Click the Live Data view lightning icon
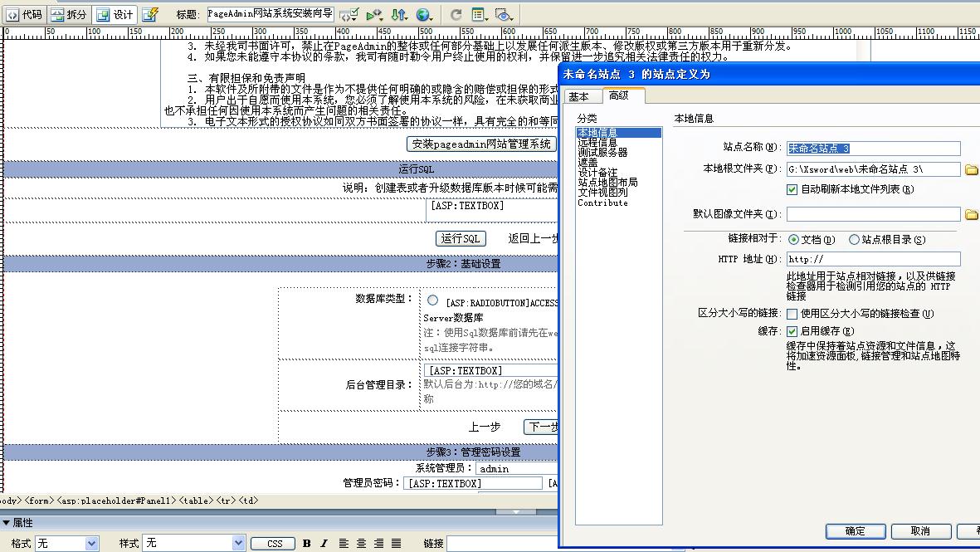 (x=149, y=14)
